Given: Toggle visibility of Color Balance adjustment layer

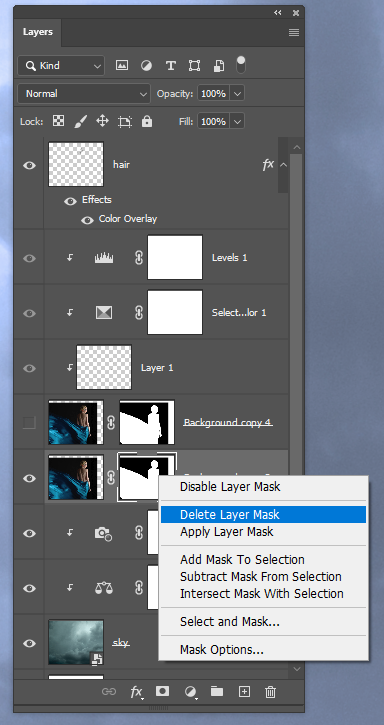Looking at the screenshot, I should coord(29,588).
